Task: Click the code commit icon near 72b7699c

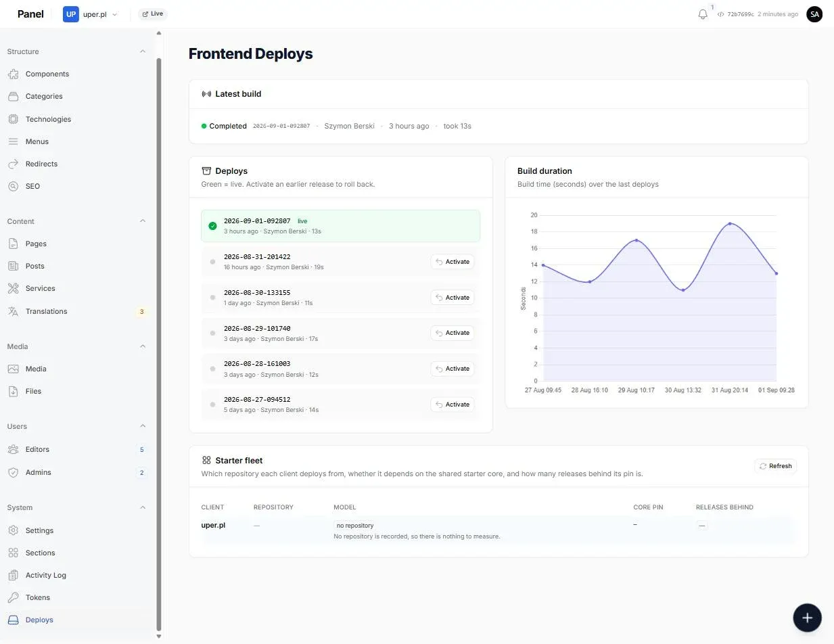Action: pos(721,14)
